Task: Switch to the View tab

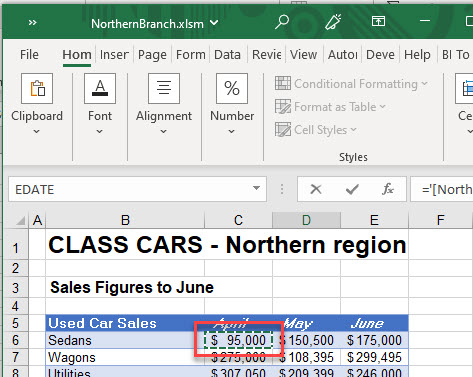Action: coord(303,54)
